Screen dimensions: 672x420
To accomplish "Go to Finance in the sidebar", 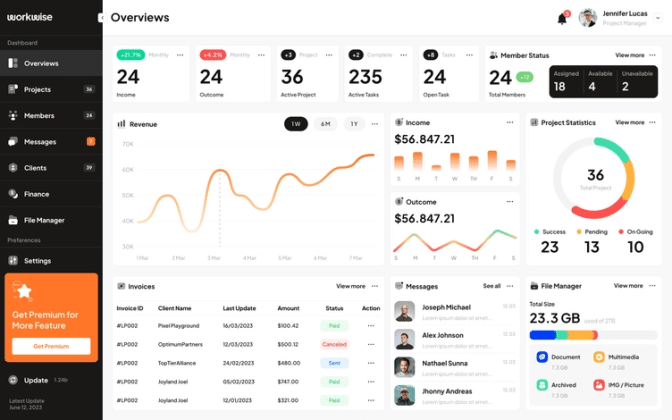I will point(36,194).
